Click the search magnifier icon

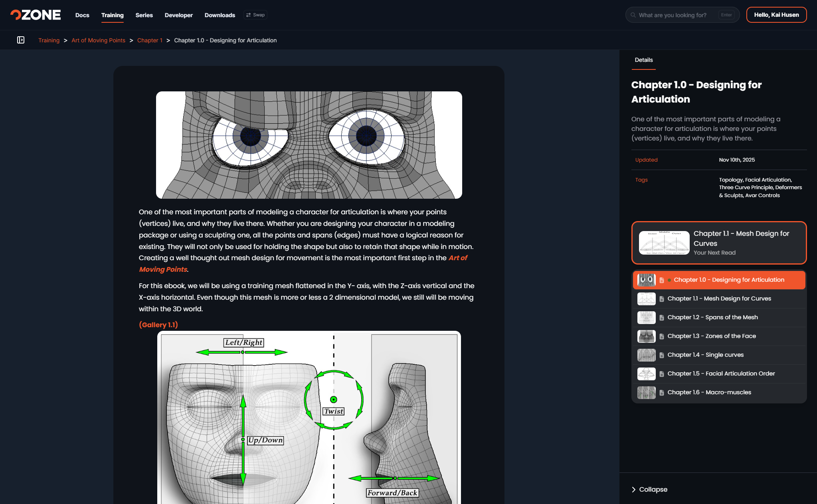coord(633,15)
